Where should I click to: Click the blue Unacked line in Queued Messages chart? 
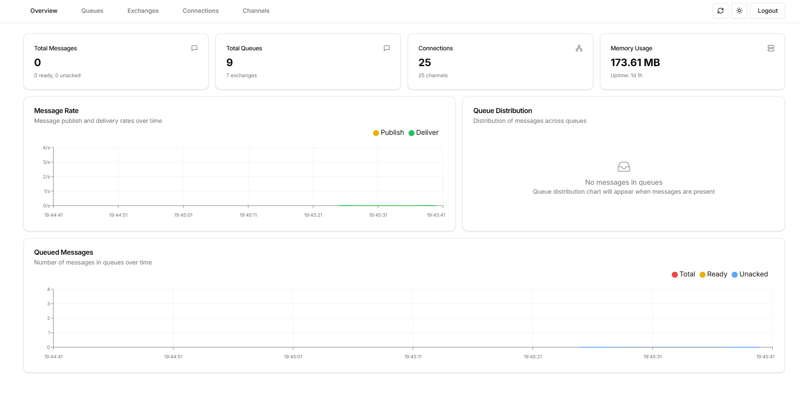669,347
